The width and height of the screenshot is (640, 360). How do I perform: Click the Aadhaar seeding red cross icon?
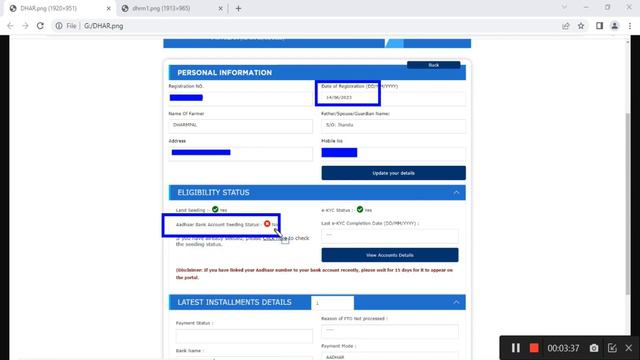(x=267, y=224)
